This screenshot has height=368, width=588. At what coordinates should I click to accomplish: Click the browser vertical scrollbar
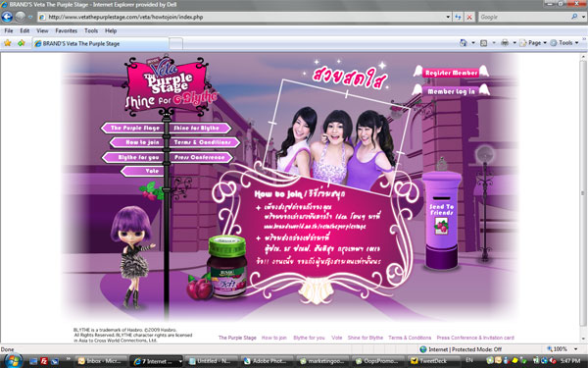pos(583,198)
